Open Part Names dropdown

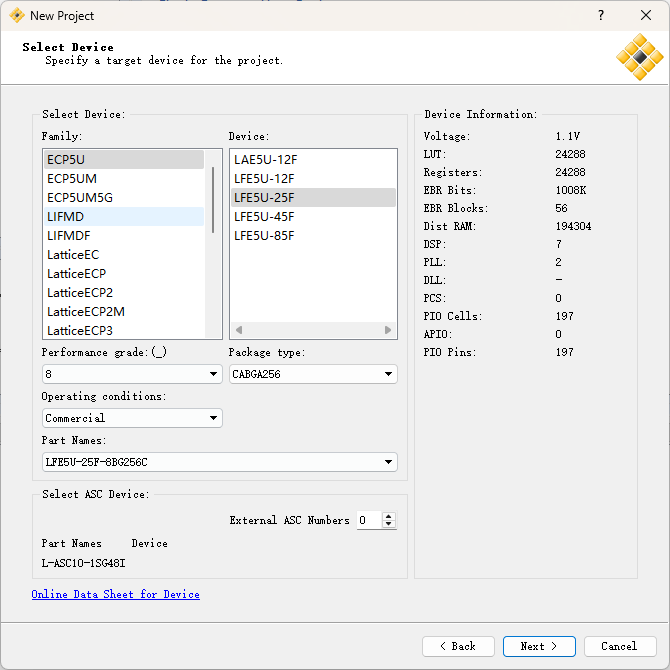click(220, 462)
